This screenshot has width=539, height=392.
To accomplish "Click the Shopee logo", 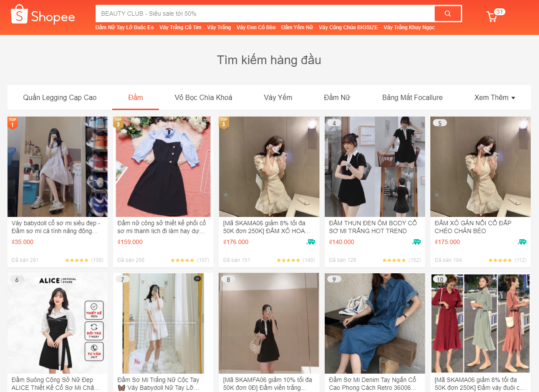I will (x=43, y=16).
